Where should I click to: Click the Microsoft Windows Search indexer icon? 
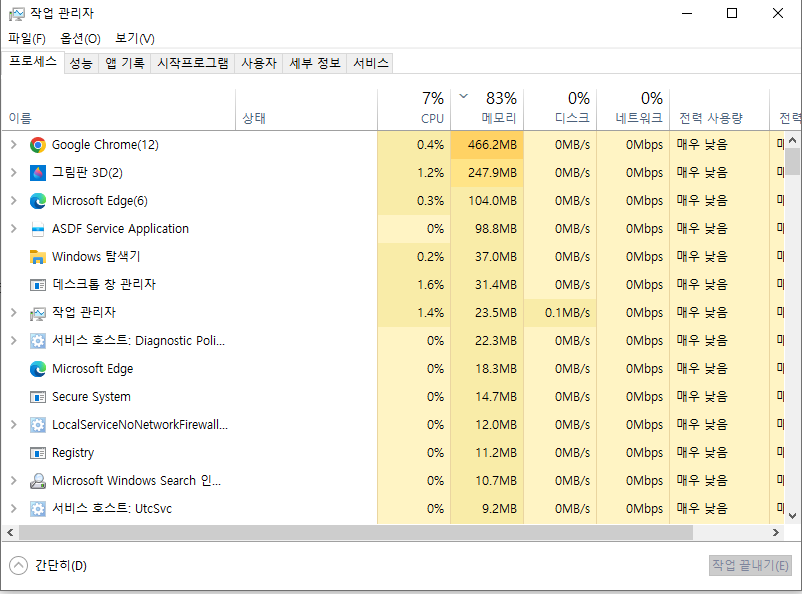click(38, 481)
